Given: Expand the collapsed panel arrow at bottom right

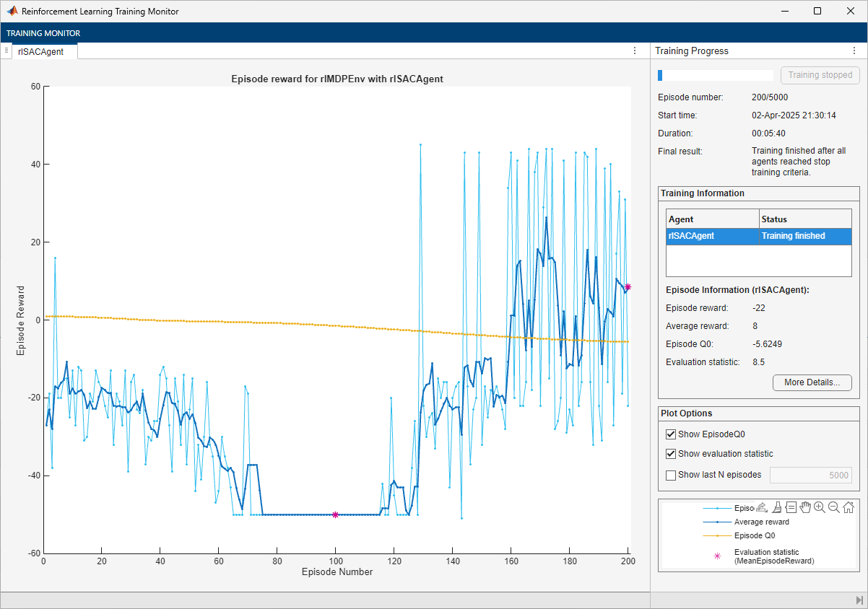Looking at the screenshot, I should (x=858, y=600).
